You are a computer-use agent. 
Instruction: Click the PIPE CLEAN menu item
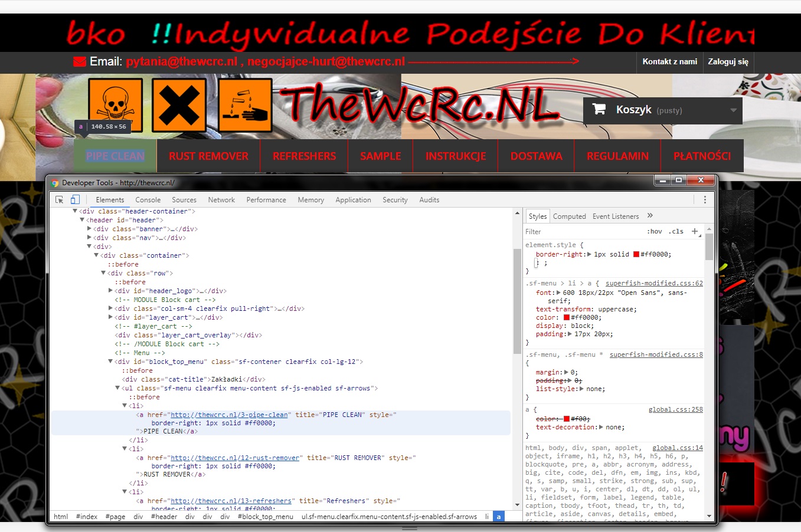[x=115, y=156]
